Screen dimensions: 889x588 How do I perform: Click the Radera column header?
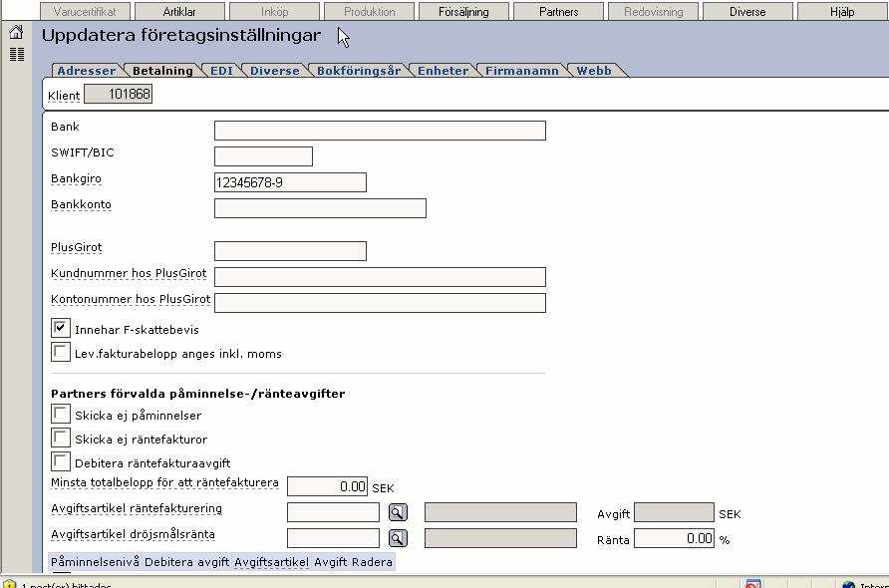[x=372, y=562]
